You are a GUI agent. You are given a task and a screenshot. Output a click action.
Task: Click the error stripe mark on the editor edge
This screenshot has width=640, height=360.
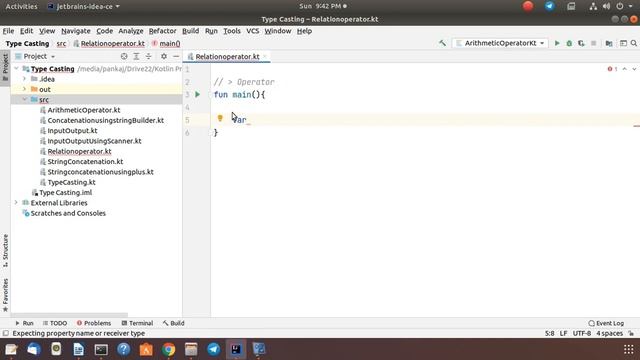click(x=636, y=126)
